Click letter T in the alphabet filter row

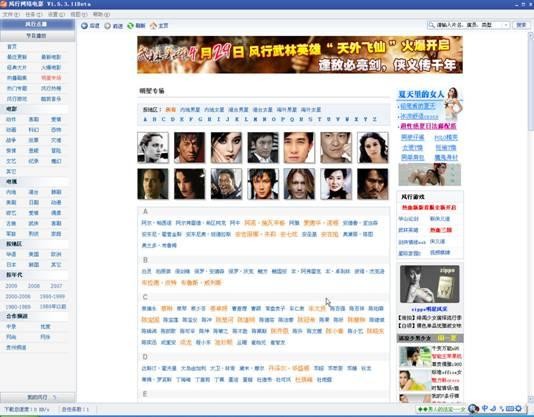[x=319, y=120]
